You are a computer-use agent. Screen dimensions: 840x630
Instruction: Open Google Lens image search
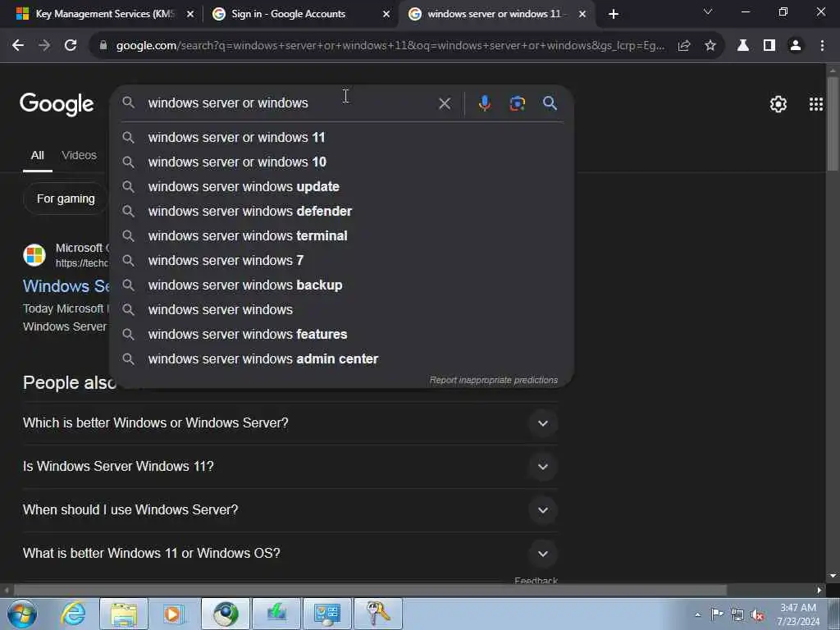click(517, 103)
